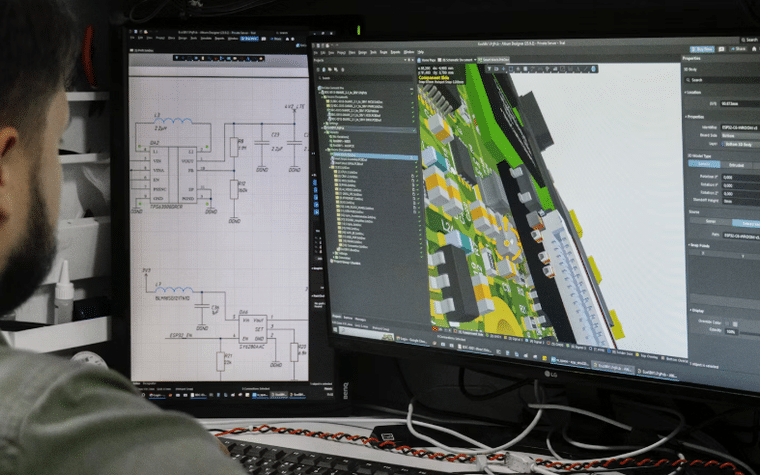This screenshot has height=475, width=760.
Task: Click the selection filter icon in the PCB active bar
Action: pos(489,68)
